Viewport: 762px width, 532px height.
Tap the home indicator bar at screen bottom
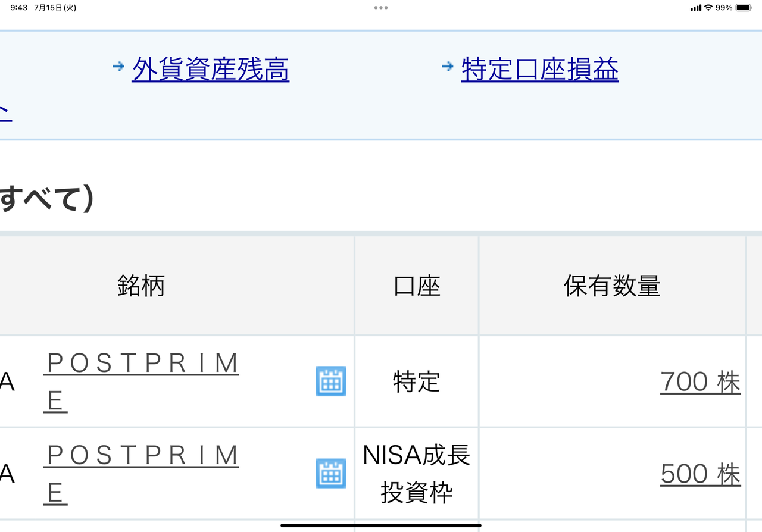tap(381, 525)
